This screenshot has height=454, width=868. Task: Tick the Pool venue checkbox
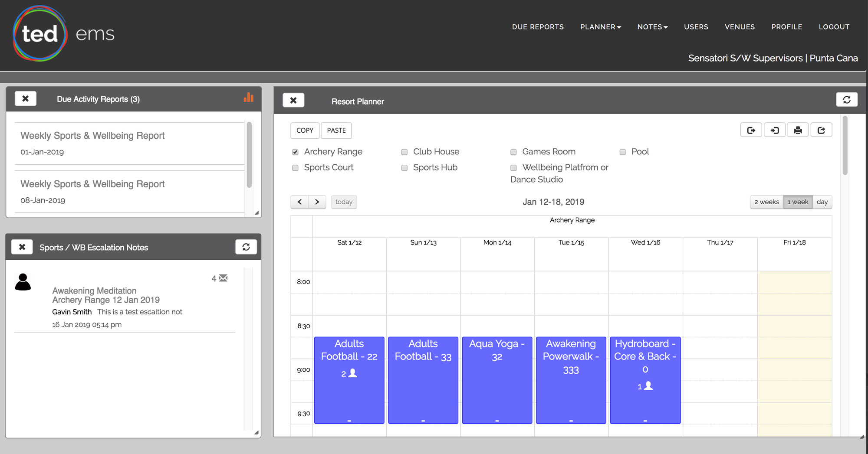(623, 152)
